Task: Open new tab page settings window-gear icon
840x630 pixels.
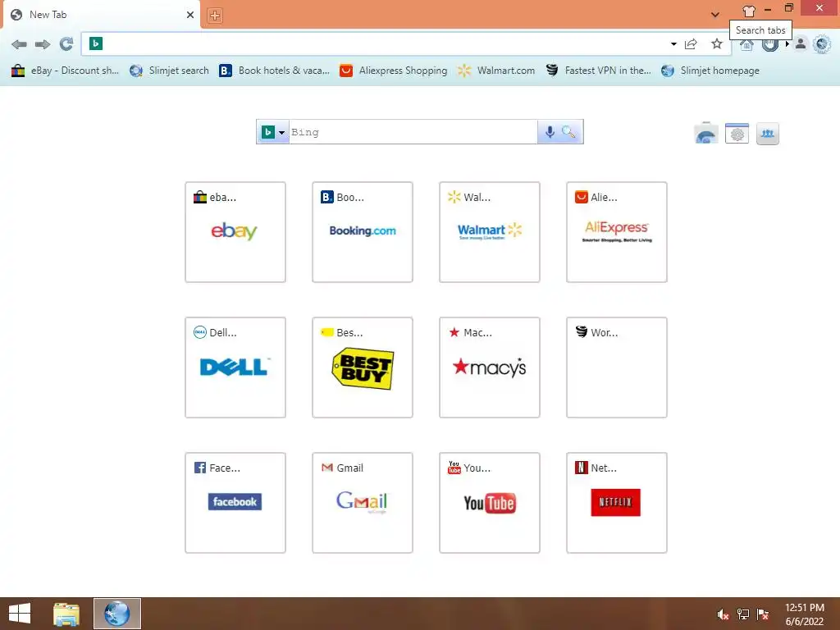Action: coord(737,133)
